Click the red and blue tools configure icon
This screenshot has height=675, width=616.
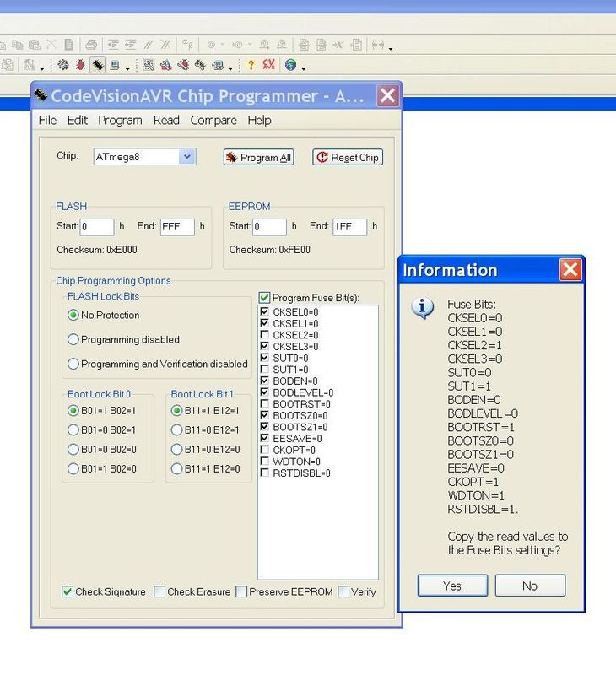coord(165,65)
